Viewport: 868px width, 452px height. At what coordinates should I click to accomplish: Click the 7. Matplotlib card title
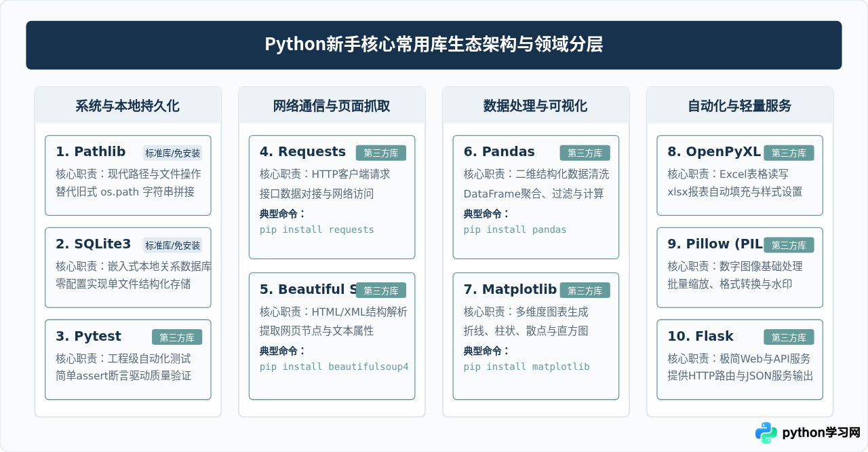pyautogui.click(x=510, y=290)
